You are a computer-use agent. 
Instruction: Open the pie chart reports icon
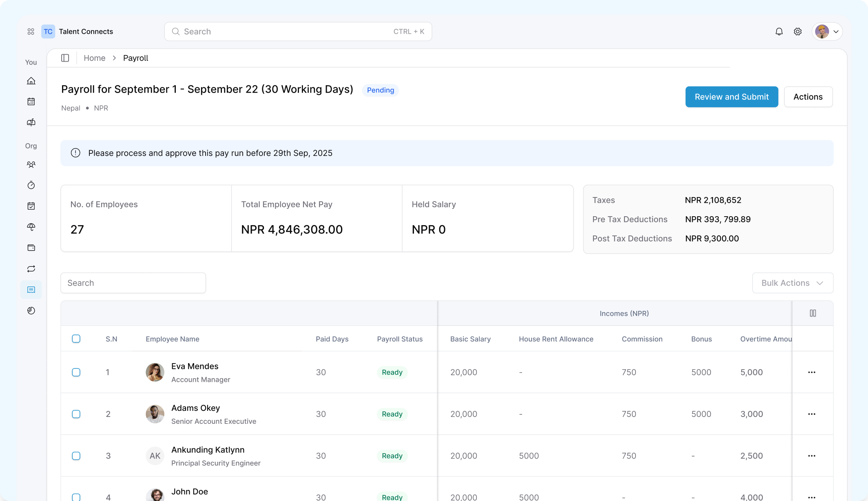pyautogui.click(x=31, y=310)
